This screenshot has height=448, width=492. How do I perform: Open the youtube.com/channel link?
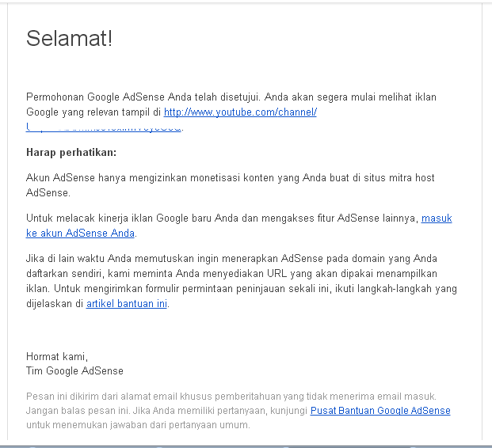240,112
